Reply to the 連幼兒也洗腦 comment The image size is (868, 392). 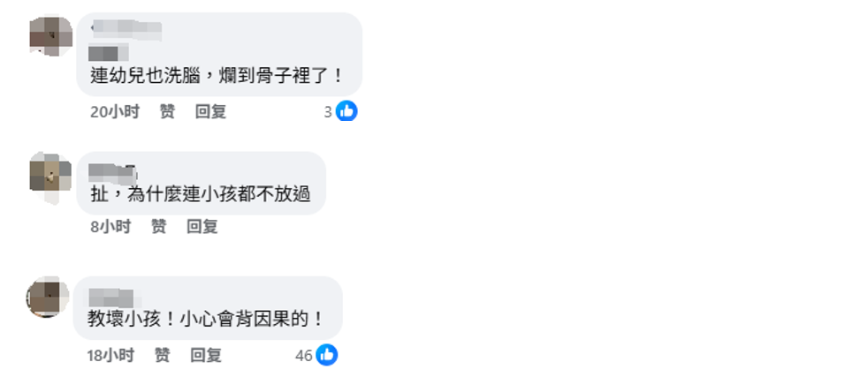coord(210,111)
